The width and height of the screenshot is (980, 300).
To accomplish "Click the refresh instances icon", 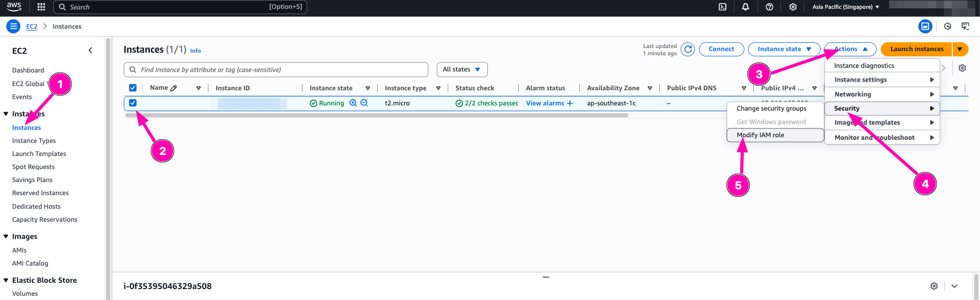I will pos(688,49).
